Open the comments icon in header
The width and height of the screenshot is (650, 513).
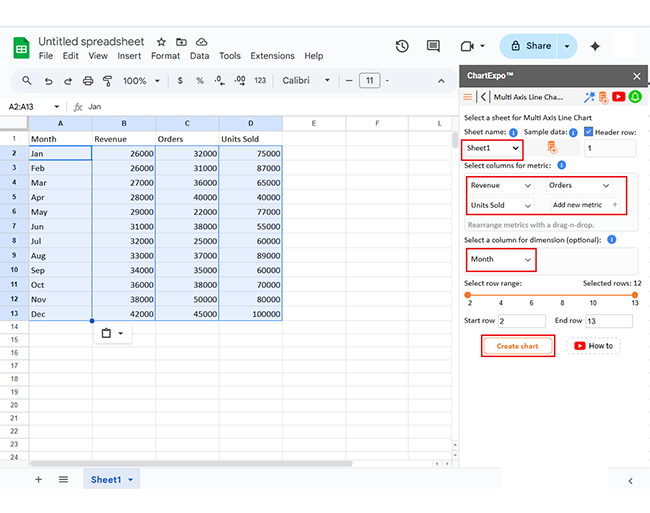pos(433,46)
